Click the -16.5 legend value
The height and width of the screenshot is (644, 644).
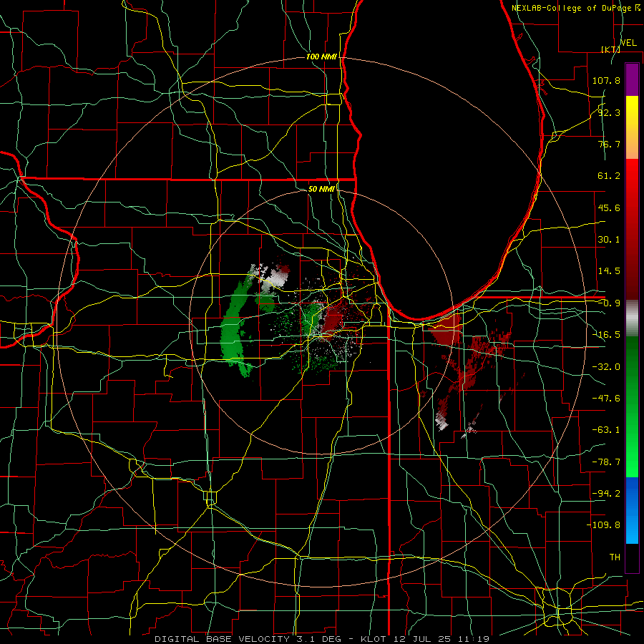tap(606, 335)
